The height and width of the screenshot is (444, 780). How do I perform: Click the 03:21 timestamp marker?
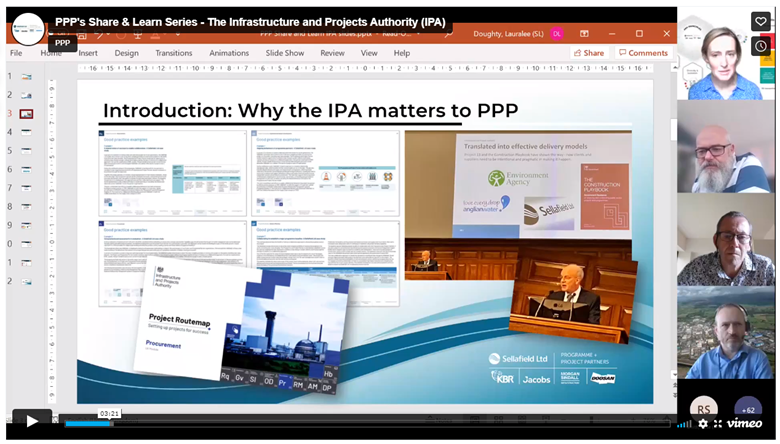click(109, 414)
